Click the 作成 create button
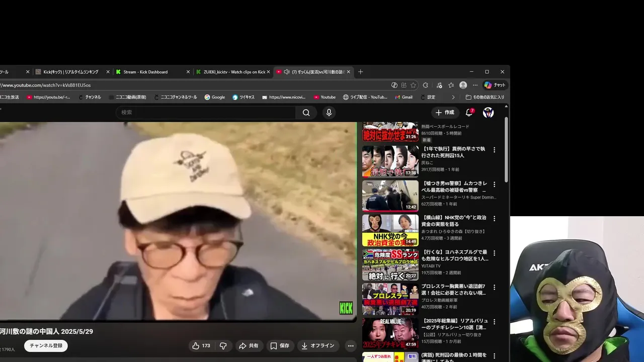The image size is (644, 362). (x=445, y=113)
